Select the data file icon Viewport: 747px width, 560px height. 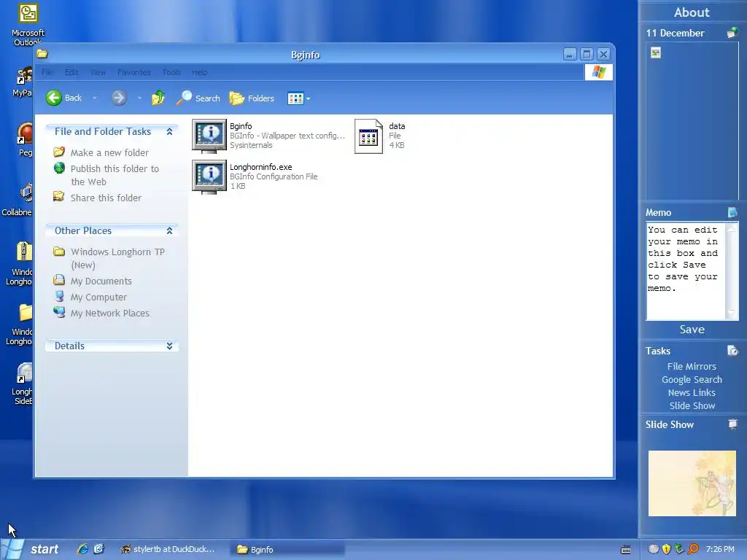pyautogui.click(x=368, y=136)
